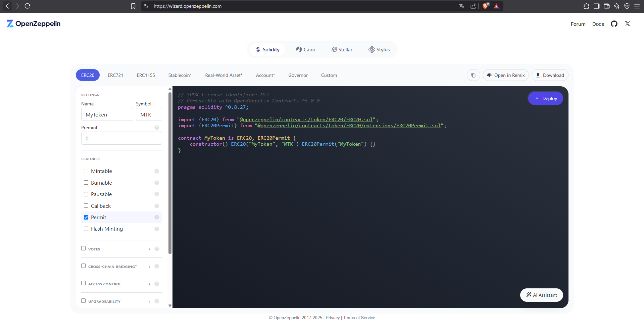This screenshot has width=644, height=331.
Task: Open the Leo AI sparkle icon
Action: (x=616, y=6)
